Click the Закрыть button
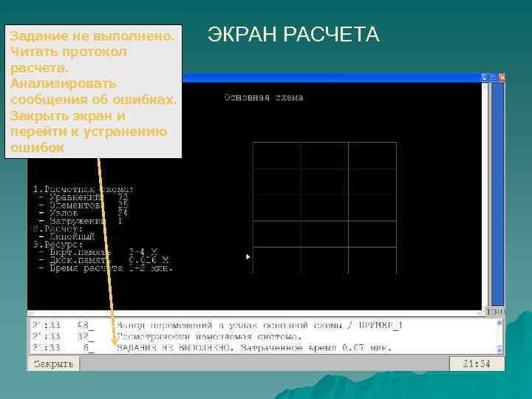This screenshot has width=532, height=399. [53, 364]
